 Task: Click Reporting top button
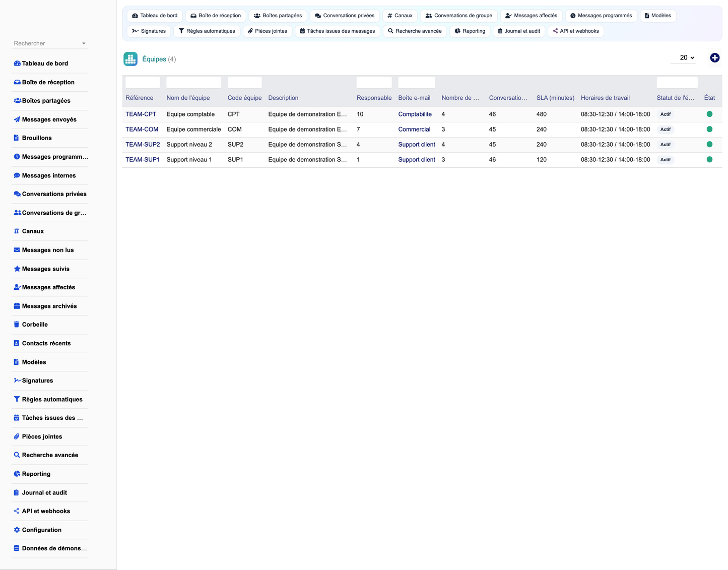click(470, 31)
